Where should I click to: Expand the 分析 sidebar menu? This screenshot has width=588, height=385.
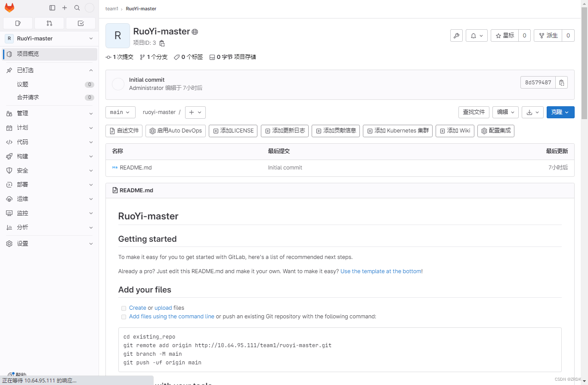pos(50,227)
